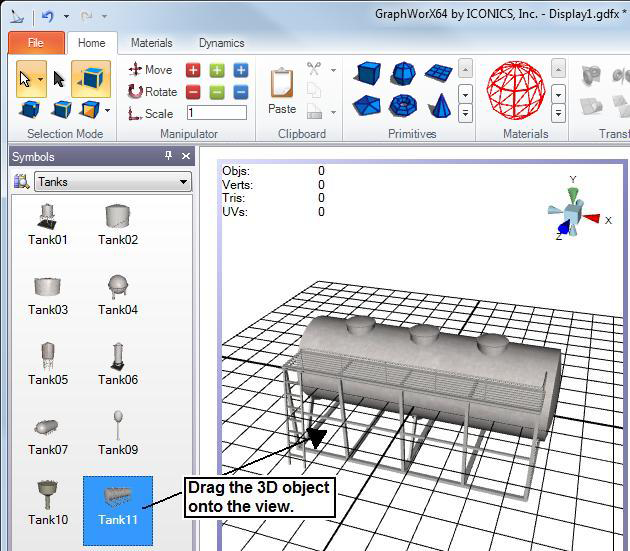The width and height of the screenshot is (630, 551).
Task: Open the Dynamics ribbon tab
Action: tap(221, 43)
